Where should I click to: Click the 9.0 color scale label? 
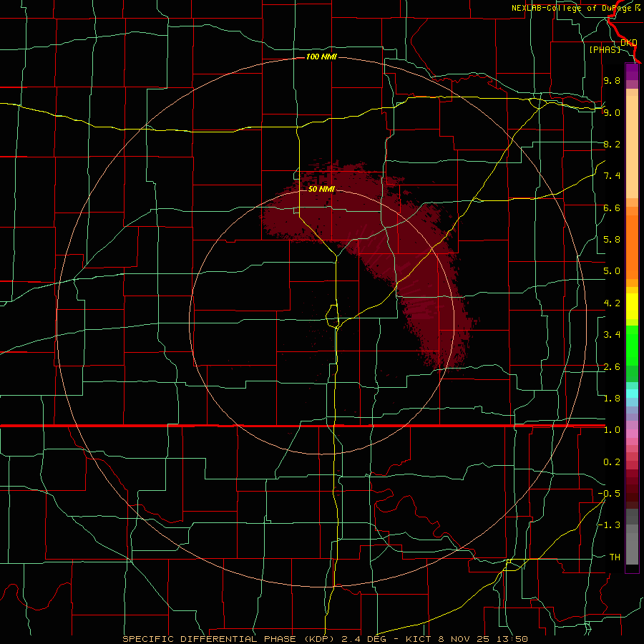coord(612,112)
